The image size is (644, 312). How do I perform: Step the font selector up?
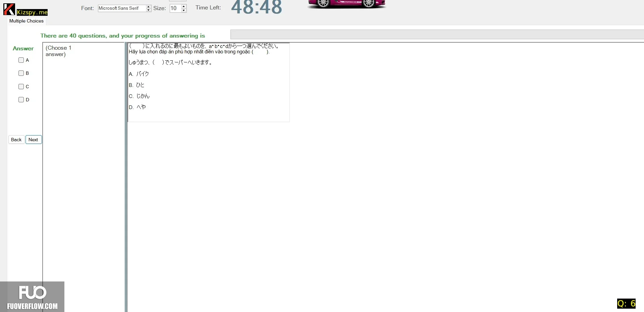point(149,7)
